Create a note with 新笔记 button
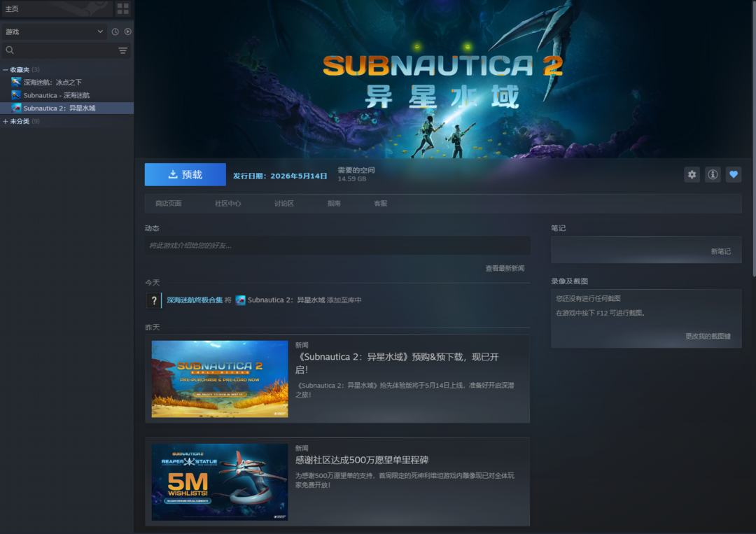 click(x=721, y=251)
